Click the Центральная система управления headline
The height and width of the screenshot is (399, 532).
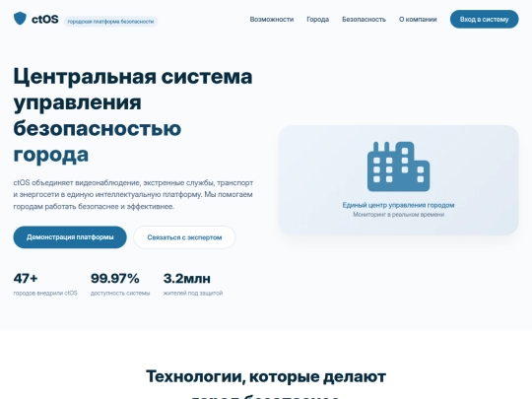133,115
